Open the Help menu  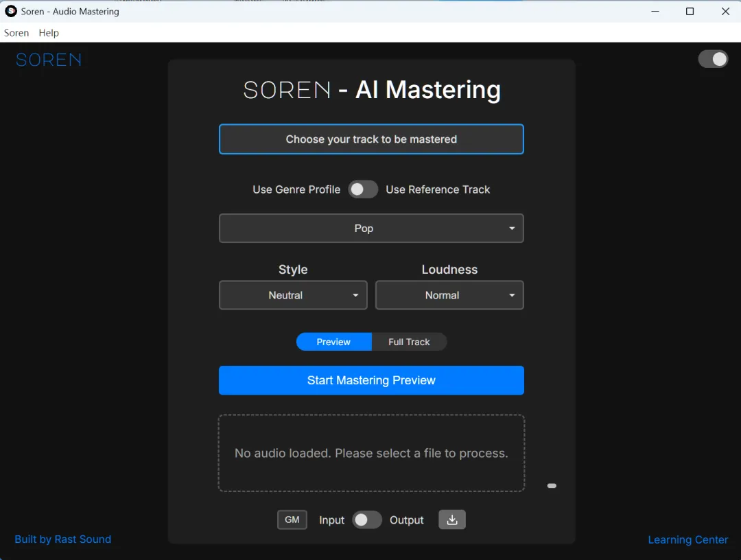click(49, 33)
